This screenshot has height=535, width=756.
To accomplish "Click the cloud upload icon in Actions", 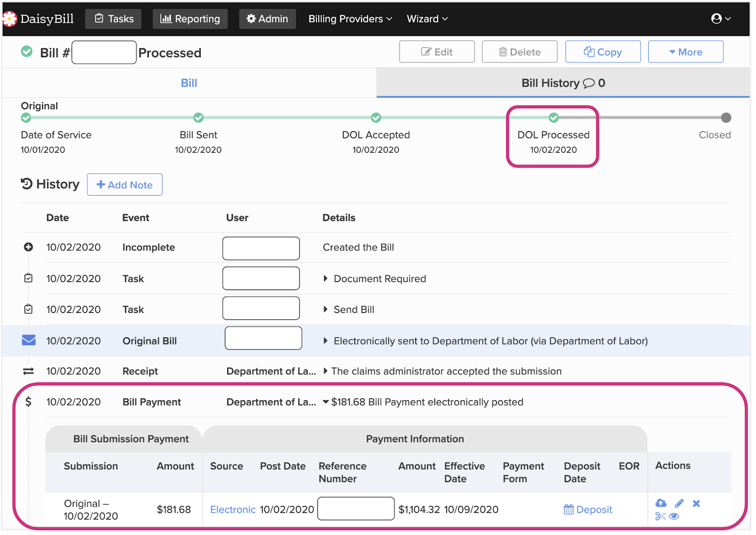I will click(661, 503).
